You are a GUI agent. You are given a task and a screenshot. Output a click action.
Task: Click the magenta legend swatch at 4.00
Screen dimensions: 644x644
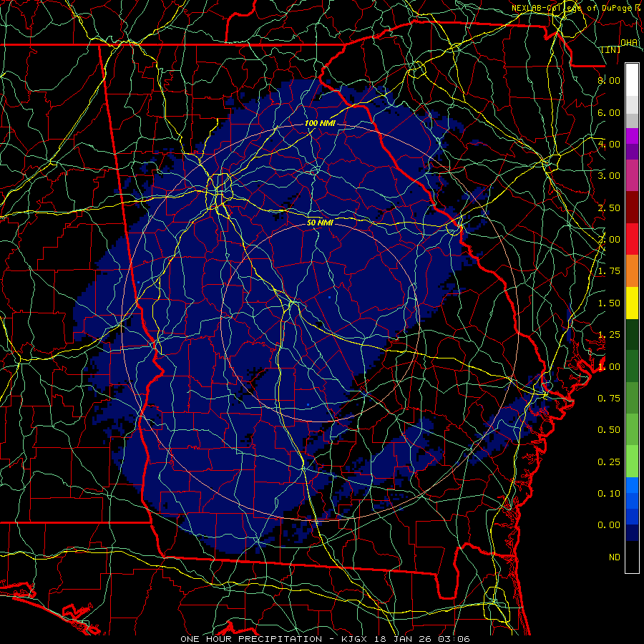(x=632, y=136)
